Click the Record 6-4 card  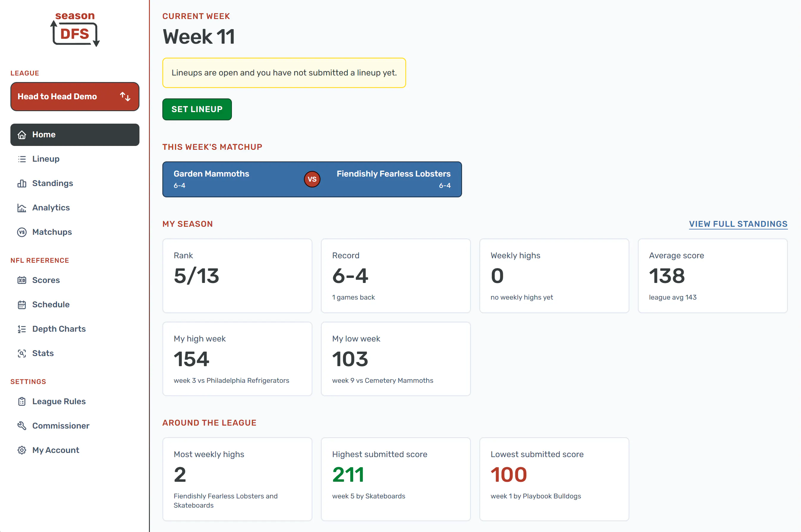[x=396, y=276]
